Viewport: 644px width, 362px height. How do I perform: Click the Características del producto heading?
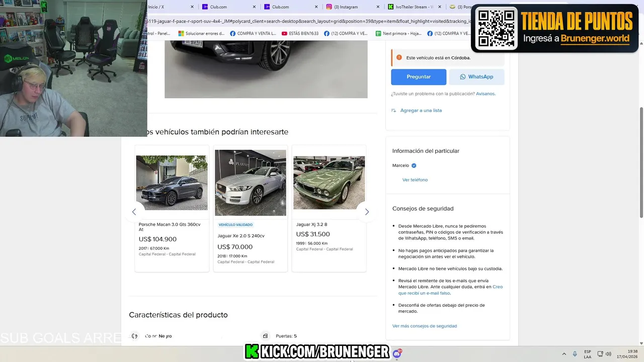[x=178, y=315]
